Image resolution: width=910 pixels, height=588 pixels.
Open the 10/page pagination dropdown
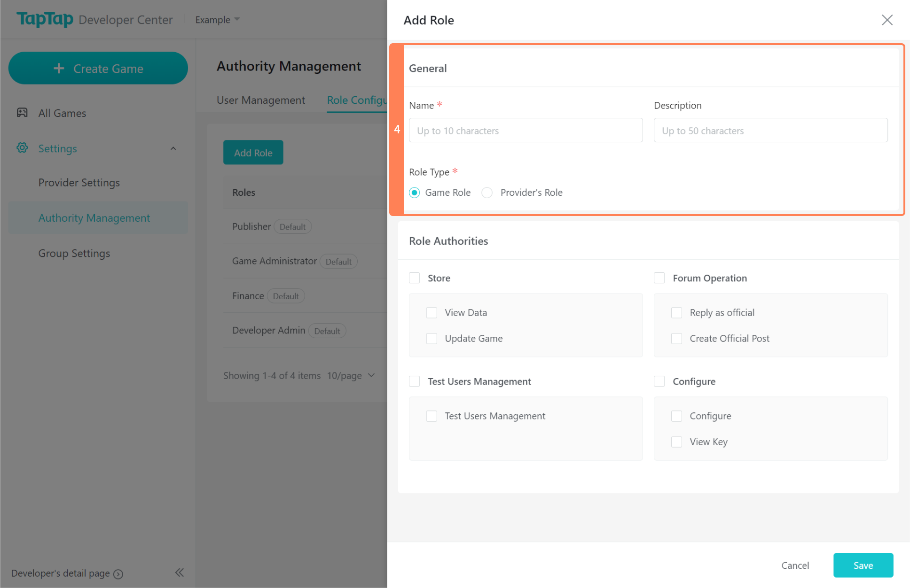click(x=351, y=376)
